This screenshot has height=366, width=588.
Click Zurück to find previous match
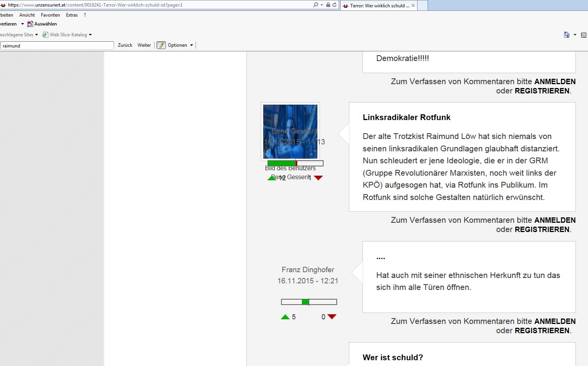125,45
